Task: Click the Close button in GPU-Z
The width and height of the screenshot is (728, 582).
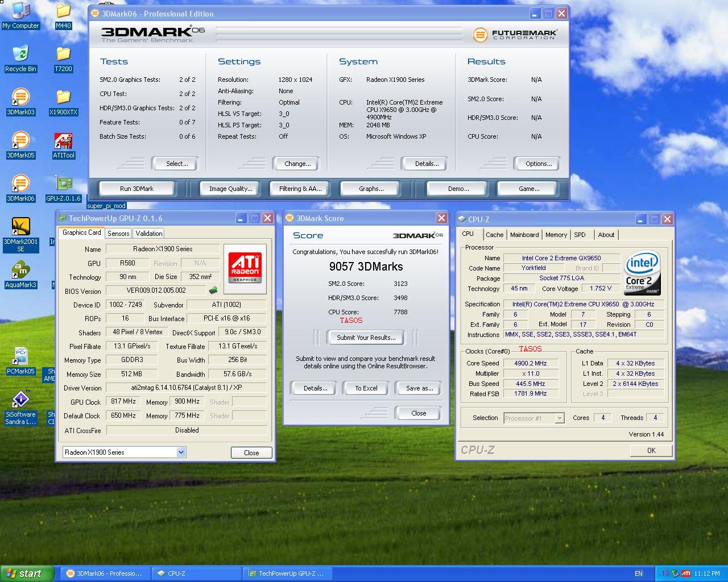Action: pos(251,453)
